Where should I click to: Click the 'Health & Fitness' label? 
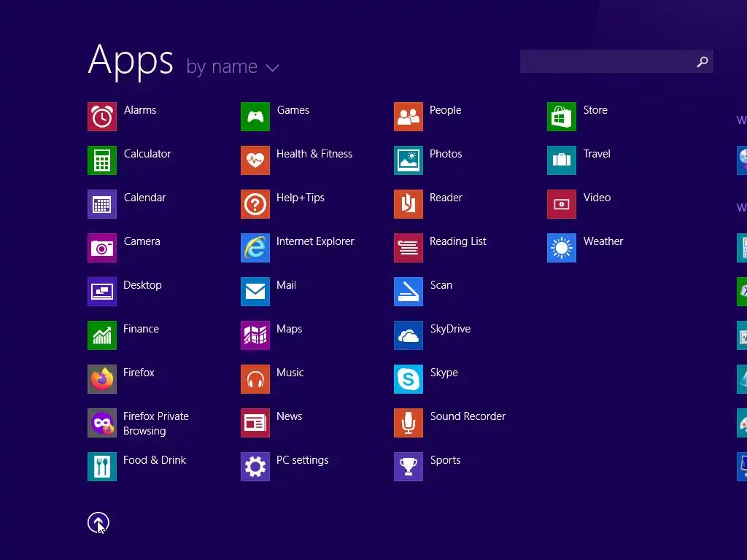coord(314,154)
